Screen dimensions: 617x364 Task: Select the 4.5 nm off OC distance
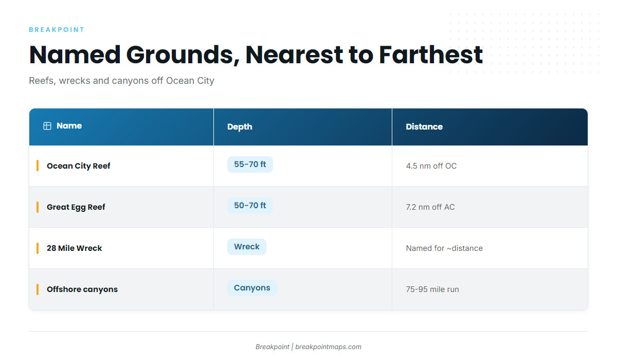coord(431,166)
